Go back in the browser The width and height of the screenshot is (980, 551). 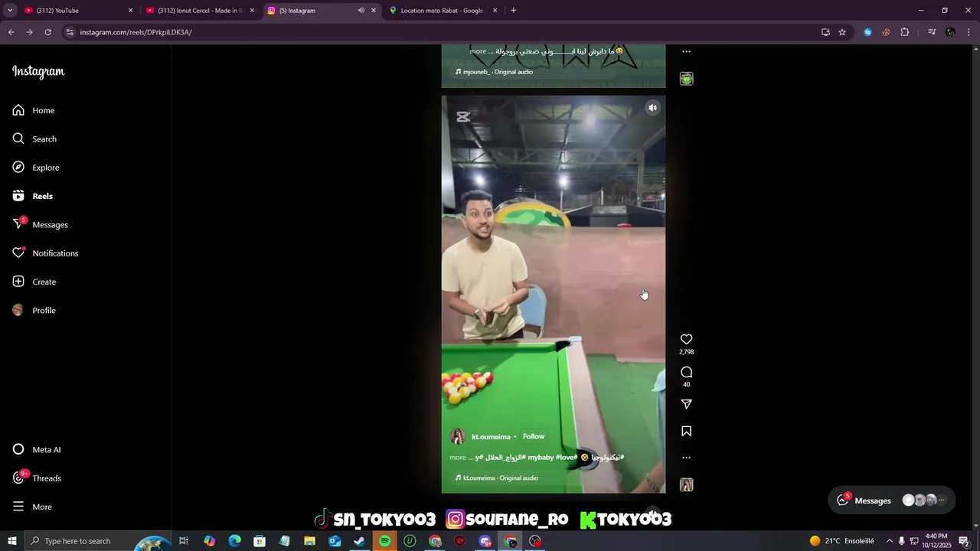click(x=11, y=32)
